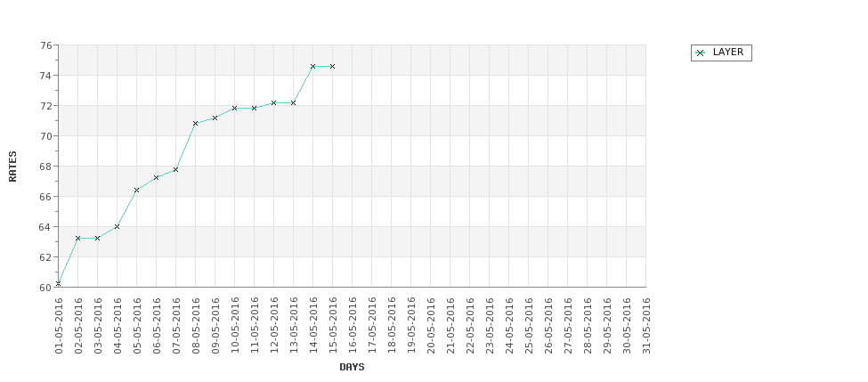Screen dimensions: 868x382
Task: Click the 70 label on RATES axis
Action: 46,135
